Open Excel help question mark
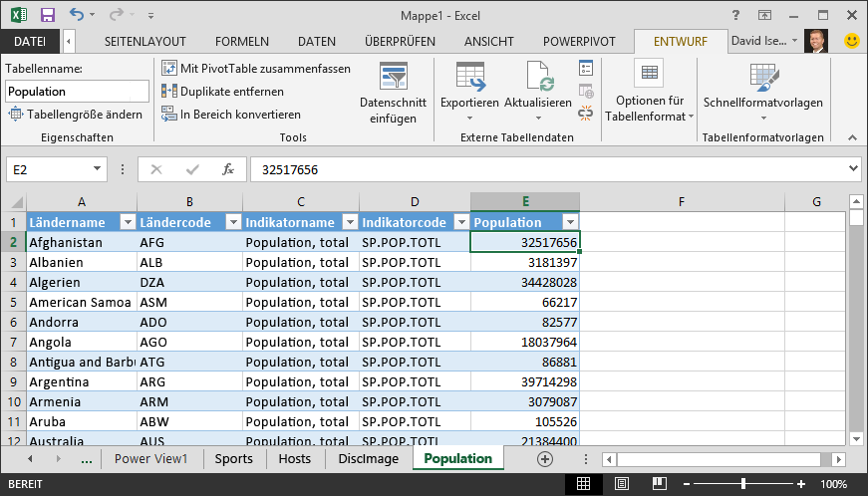Viewport: 868px width, 496px height. click(x=735, y=16)
